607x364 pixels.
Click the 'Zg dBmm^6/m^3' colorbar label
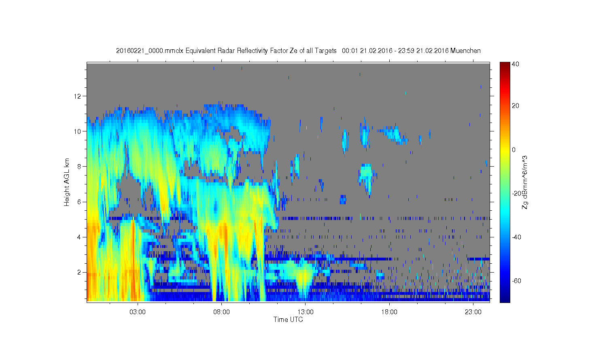(x=524, y=182)
